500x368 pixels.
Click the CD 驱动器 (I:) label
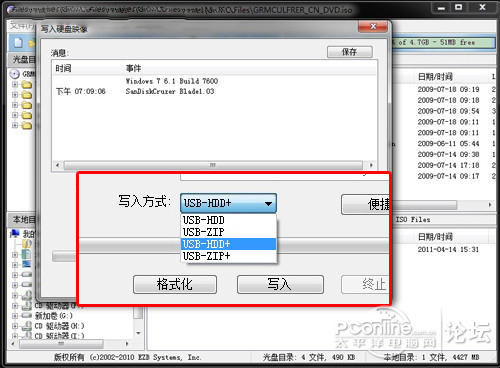[x=59, y=335]
